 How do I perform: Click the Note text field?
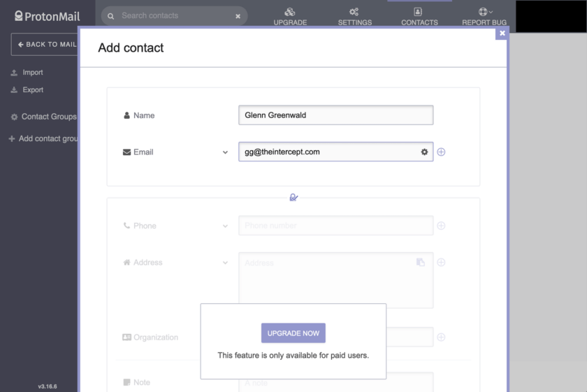[336, 382]
